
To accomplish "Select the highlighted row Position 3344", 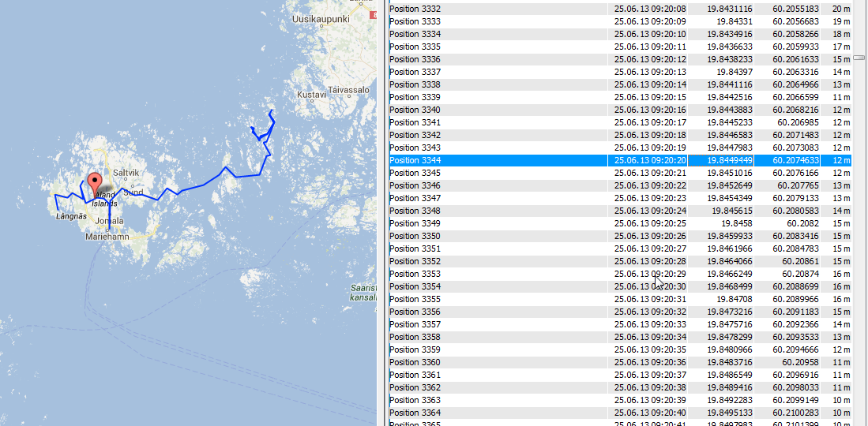I will [x=415, y=160].
